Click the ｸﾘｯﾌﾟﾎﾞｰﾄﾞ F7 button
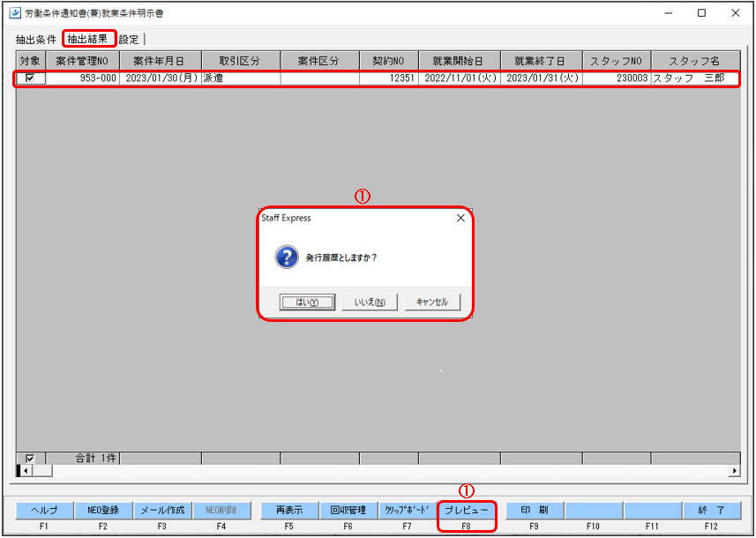The image size is (756, 538). (408, 510)
